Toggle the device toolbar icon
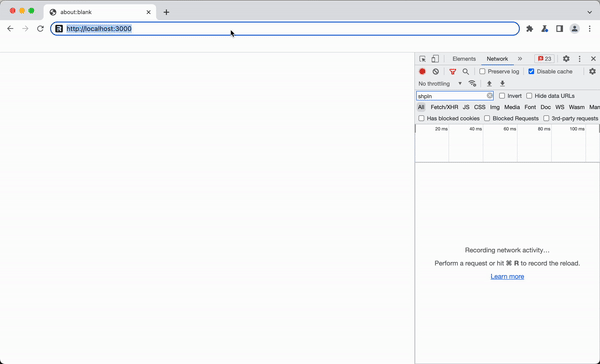 [x=435, y=59]
